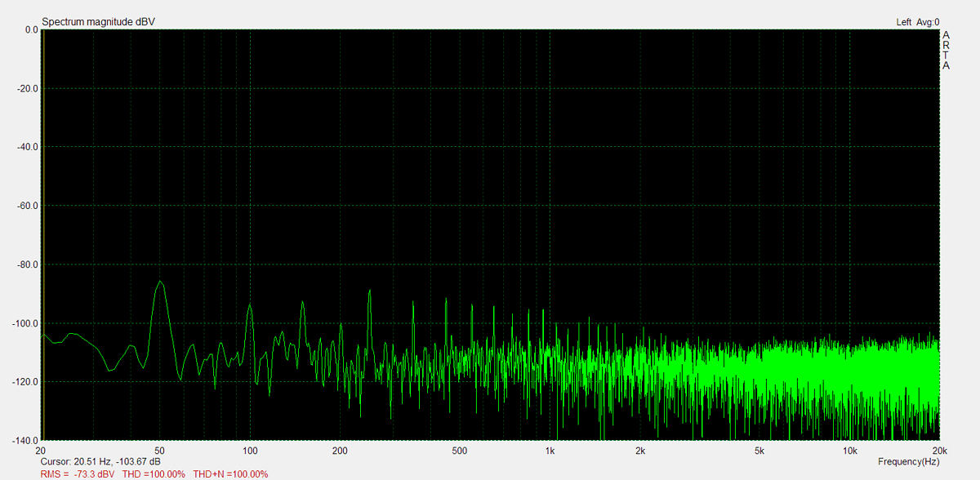The image size is (980, 480).
Task: Click the -40.0 y-axis label
Action: coord(29,147)
